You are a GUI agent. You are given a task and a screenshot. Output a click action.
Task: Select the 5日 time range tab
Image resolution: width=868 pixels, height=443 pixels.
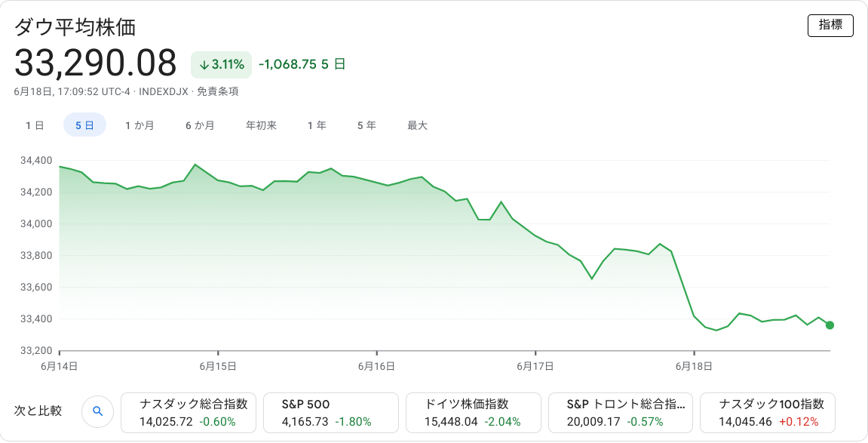coord(84,125)
